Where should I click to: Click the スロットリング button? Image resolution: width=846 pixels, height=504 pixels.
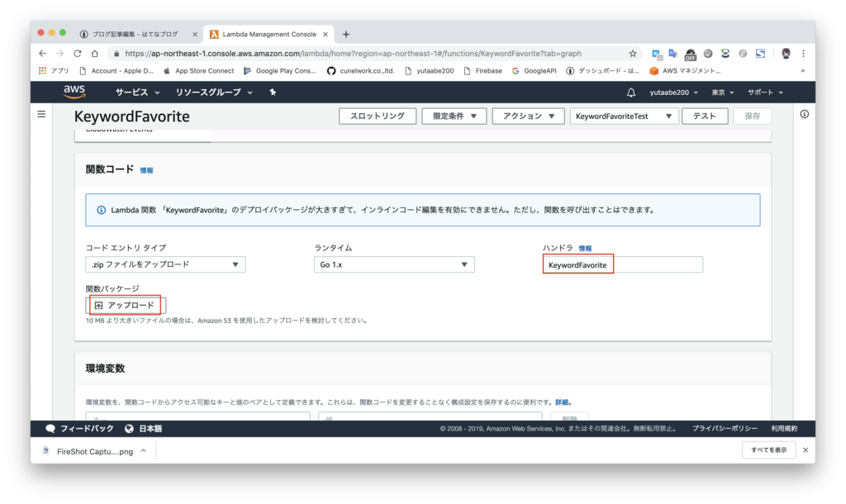click(377, 116)
